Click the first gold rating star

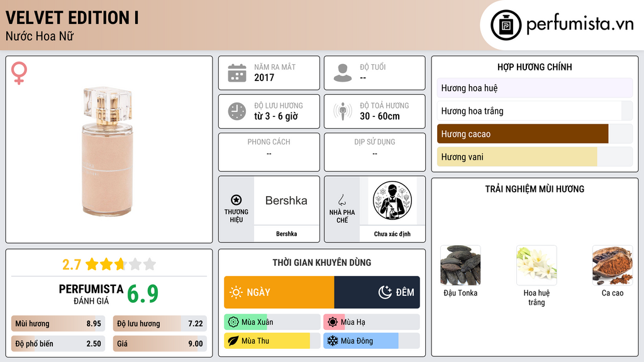92,264
